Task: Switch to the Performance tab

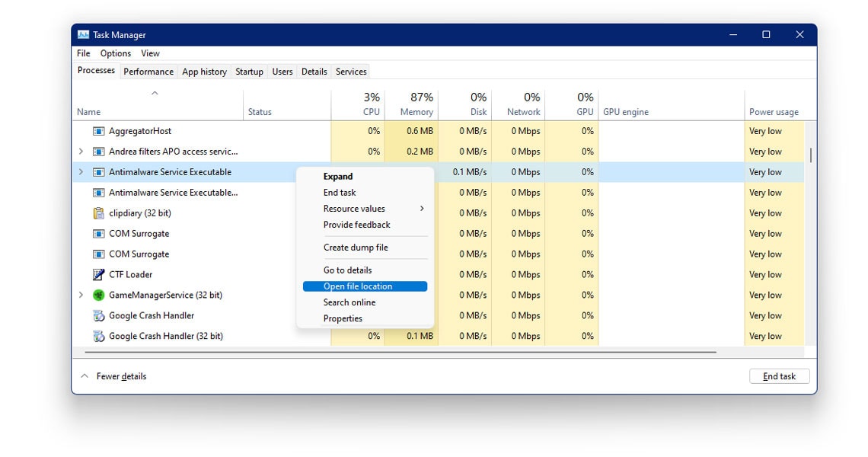Action: pos(148,71)
